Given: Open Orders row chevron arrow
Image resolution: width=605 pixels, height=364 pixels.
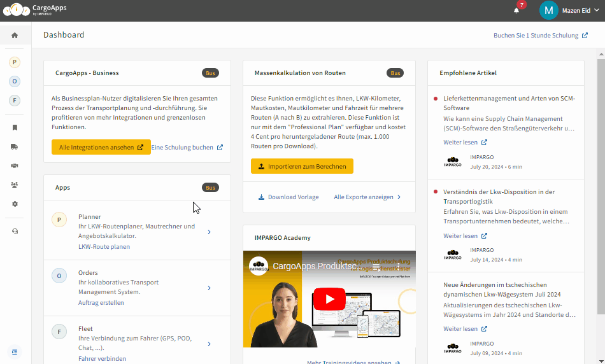Looking at the screenshot, I should 209,288.
